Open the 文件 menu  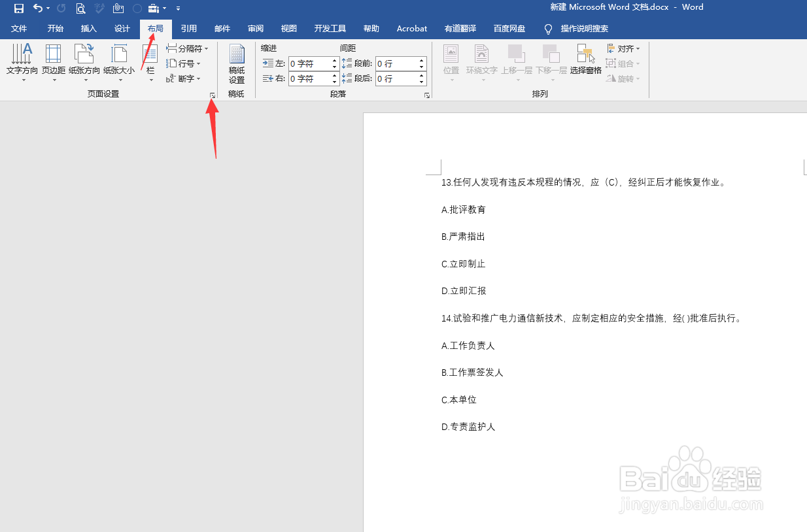[20, 28]
